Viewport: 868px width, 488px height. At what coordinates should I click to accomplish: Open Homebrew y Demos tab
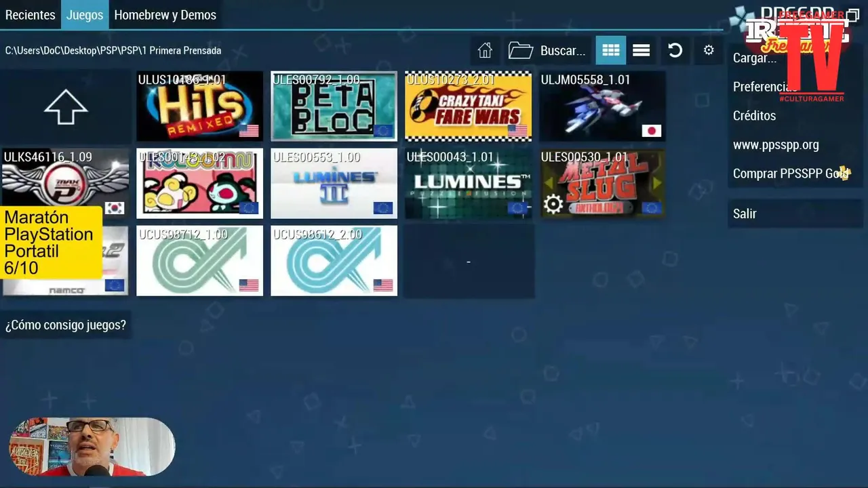tap(165, 15)
